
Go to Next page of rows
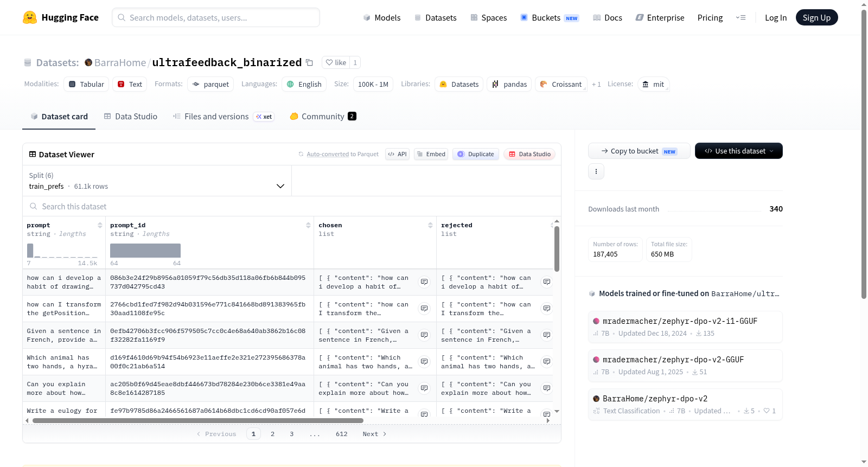pyautogui.click(x=374, y=434)
